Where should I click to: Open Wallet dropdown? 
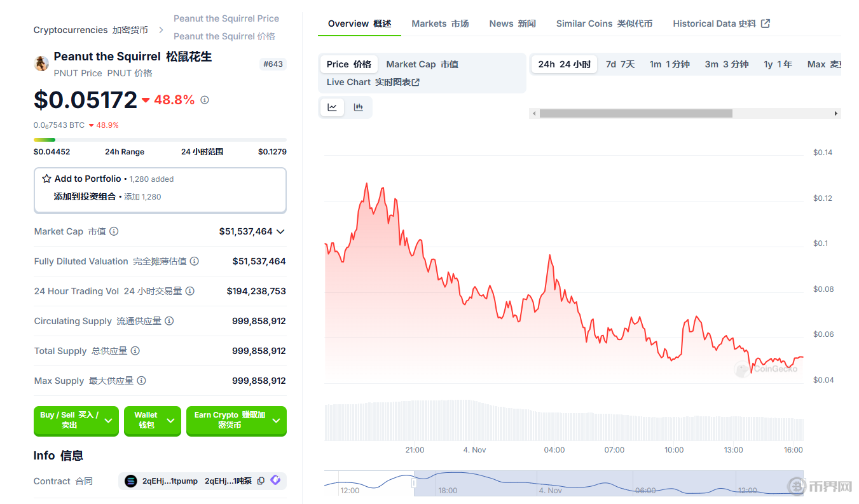pyautogui.click(x=152, y=421)
